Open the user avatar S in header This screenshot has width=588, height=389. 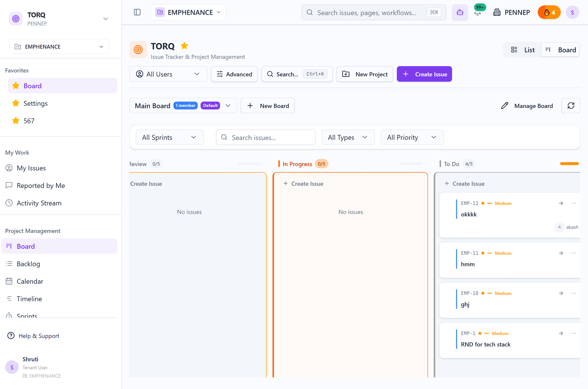pyautogui.click(x=572, y=12)
